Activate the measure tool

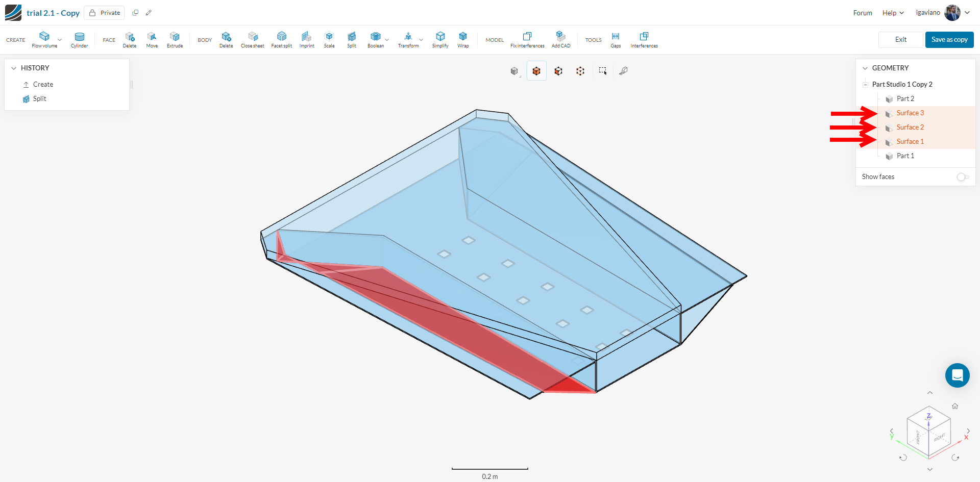623,71
